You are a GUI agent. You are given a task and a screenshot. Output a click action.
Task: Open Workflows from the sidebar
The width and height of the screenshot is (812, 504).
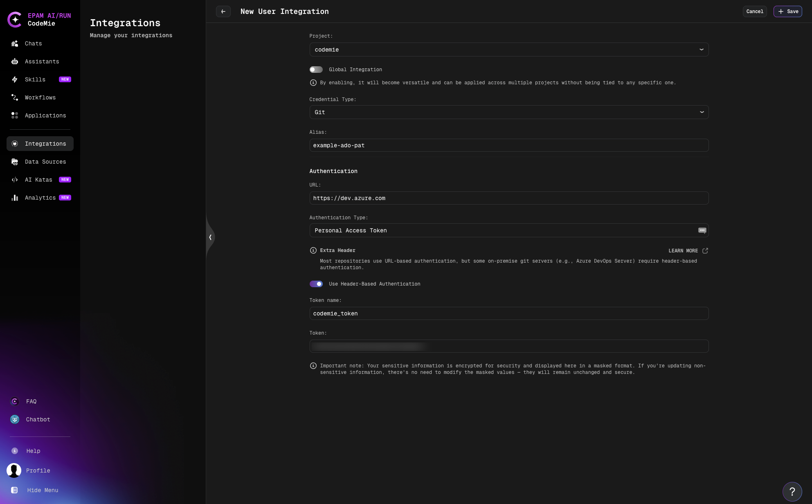(40, 97)
